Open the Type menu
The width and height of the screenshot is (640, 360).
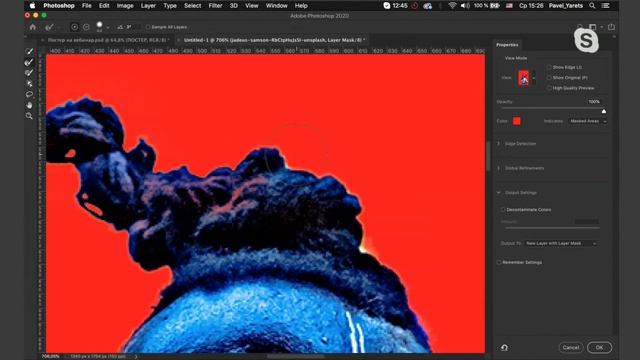click(170, 6)
